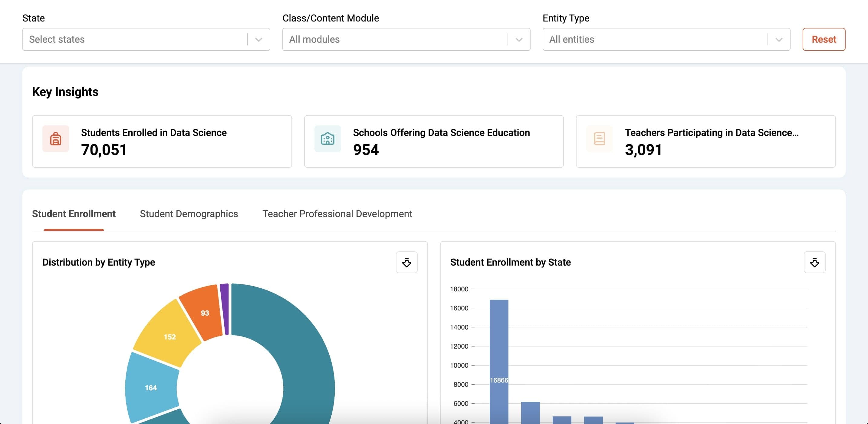Expand the State dropdown chevron
The image size is (868, 424).
pyautogui.click(x=258, y=39)
